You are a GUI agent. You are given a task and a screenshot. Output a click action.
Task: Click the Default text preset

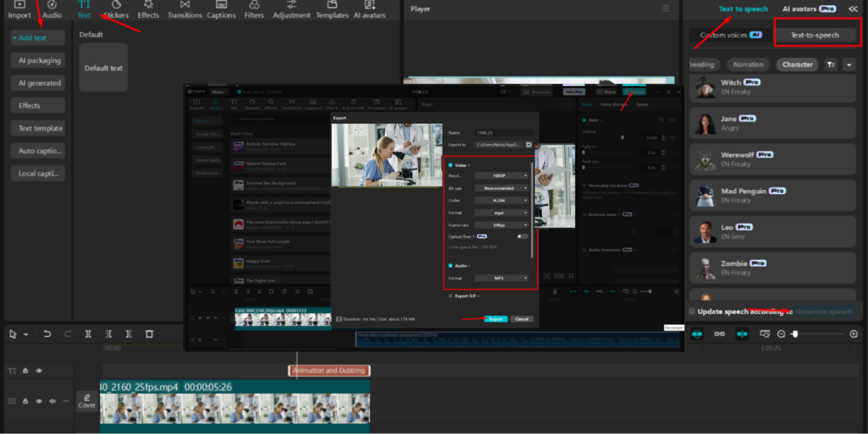pos(104,68)
